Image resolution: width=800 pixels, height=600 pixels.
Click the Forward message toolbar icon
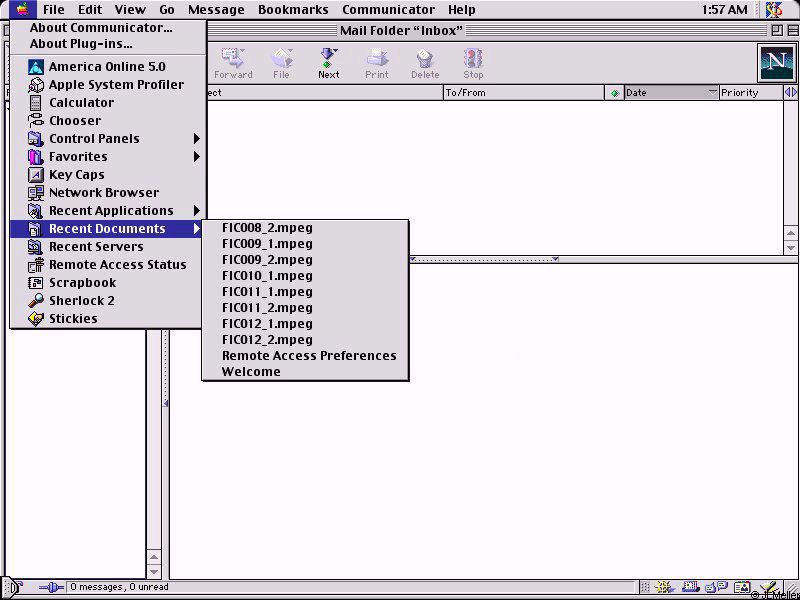[233, 62]
